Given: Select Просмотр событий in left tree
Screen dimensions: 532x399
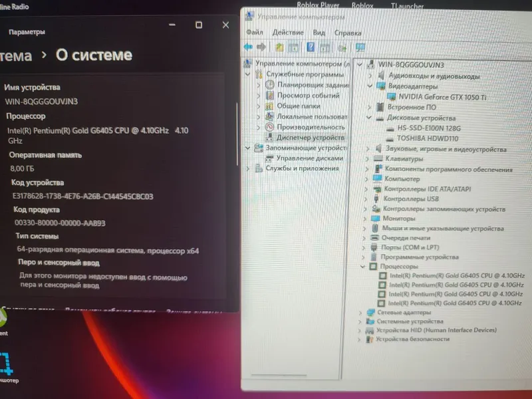Looking at the screenshot, I should click(308, 95).
